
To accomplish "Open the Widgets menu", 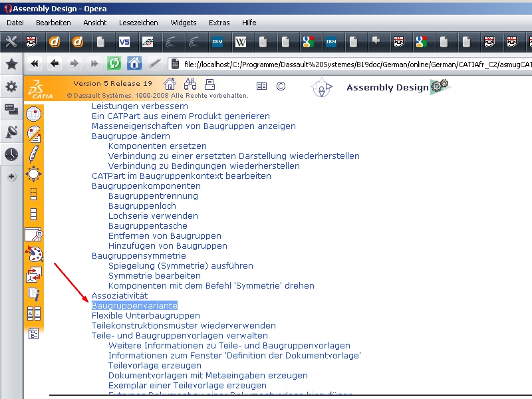I will 184,23.
